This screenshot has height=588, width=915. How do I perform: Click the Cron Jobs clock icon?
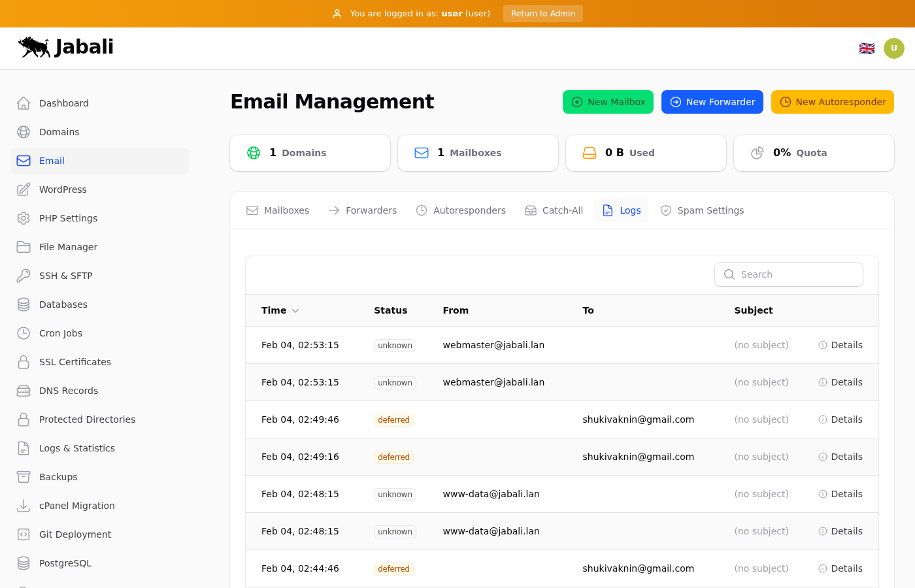24,333
